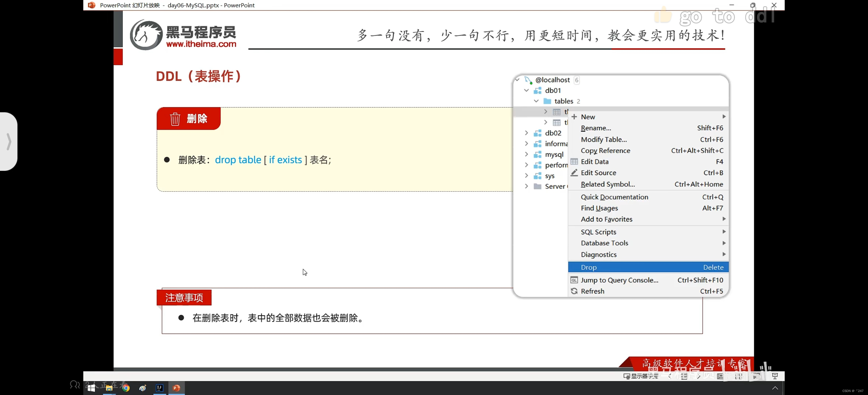868x395 pixels.
Task: Click the itheima horse logo
Action: (x=146, y=35)
